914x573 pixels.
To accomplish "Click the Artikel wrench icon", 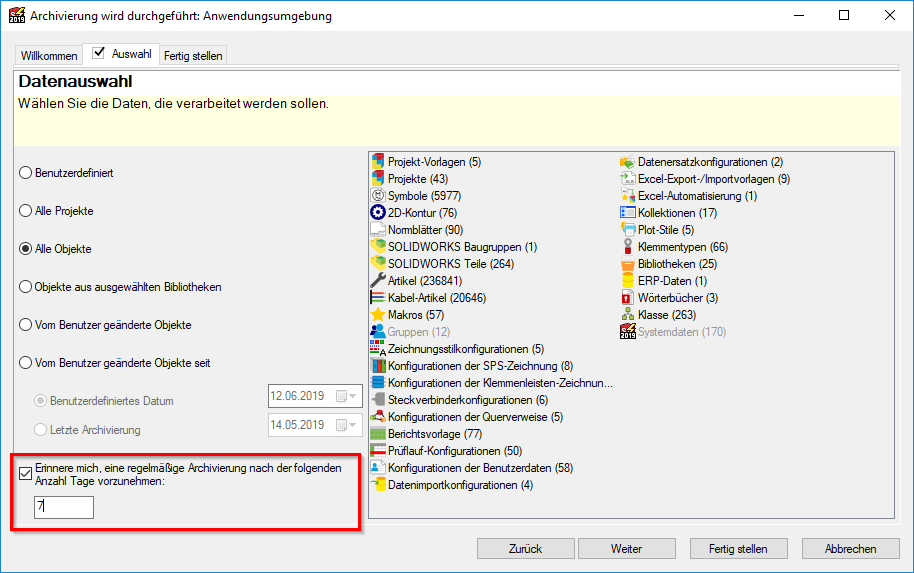I will pos(378,281).
